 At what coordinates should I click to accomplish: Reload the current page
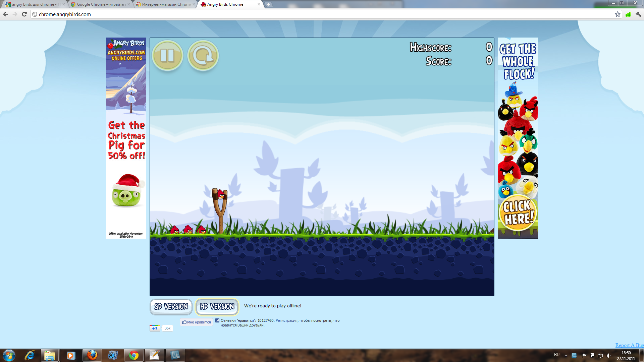point(24,14)
